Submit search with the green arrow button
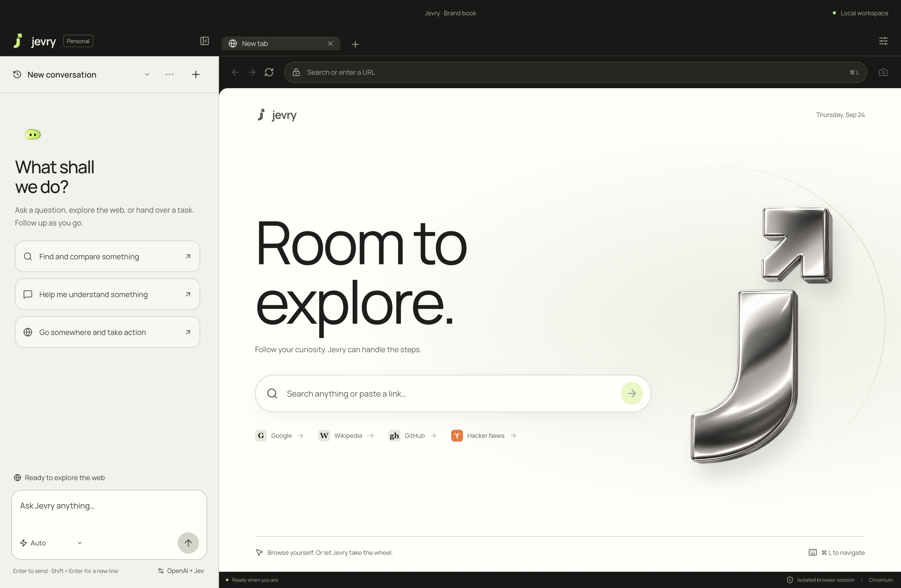 (632, 393)
